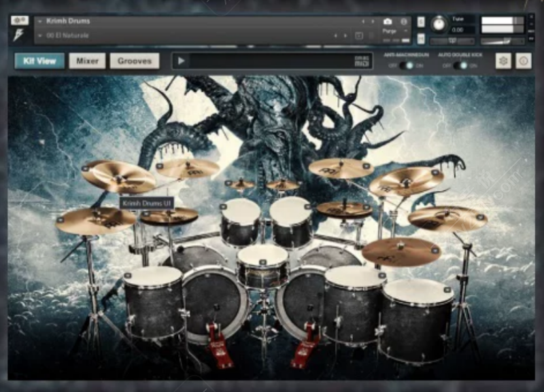Click the Krimh Drums instrument name
Viewport: 544px width, 392px height.
pos(68,21)
